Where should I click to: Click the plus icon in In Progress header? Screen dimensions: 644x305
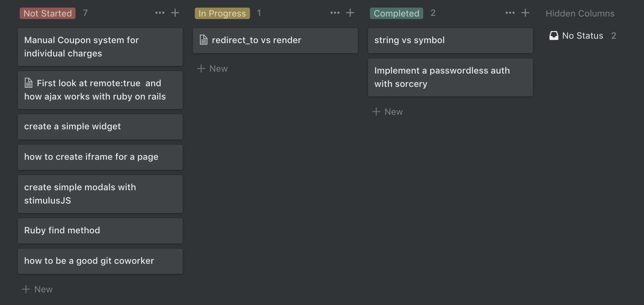tap(350, 13)
